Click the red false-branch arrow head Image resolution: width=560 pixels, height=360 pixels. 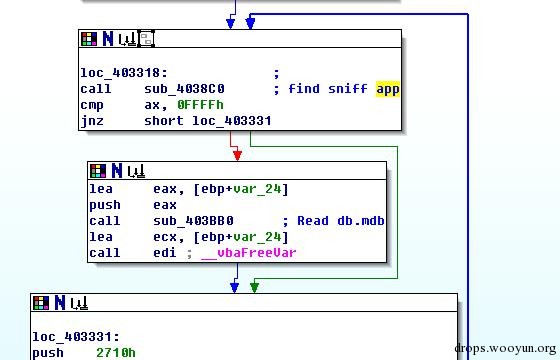pos(237,155)
